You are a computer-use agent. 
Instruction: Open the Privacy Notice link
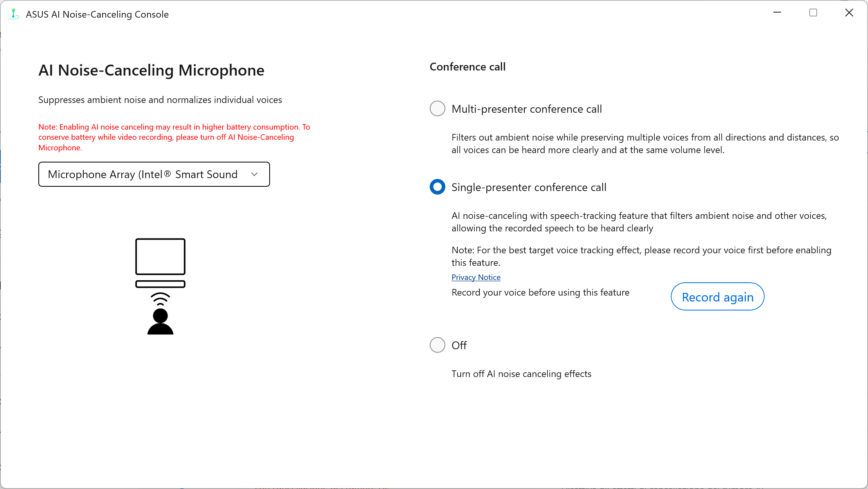(476, 277)
